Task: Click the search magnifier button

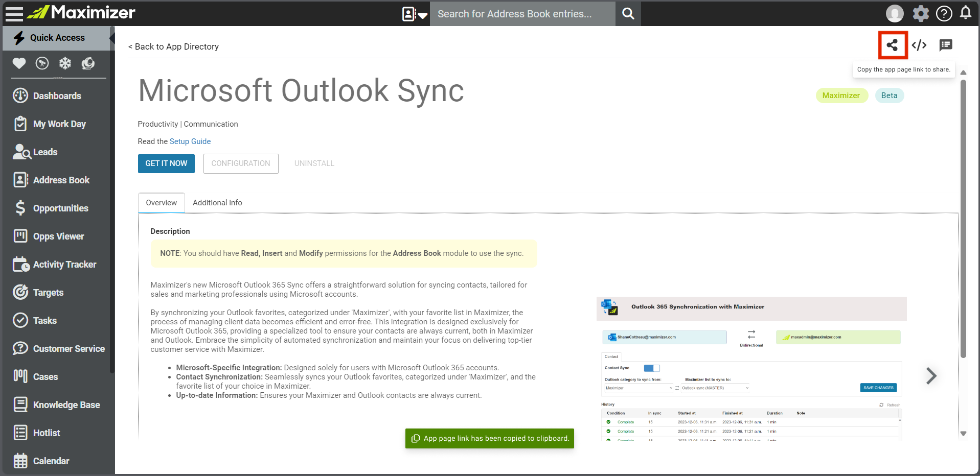Action: (628, 14)
